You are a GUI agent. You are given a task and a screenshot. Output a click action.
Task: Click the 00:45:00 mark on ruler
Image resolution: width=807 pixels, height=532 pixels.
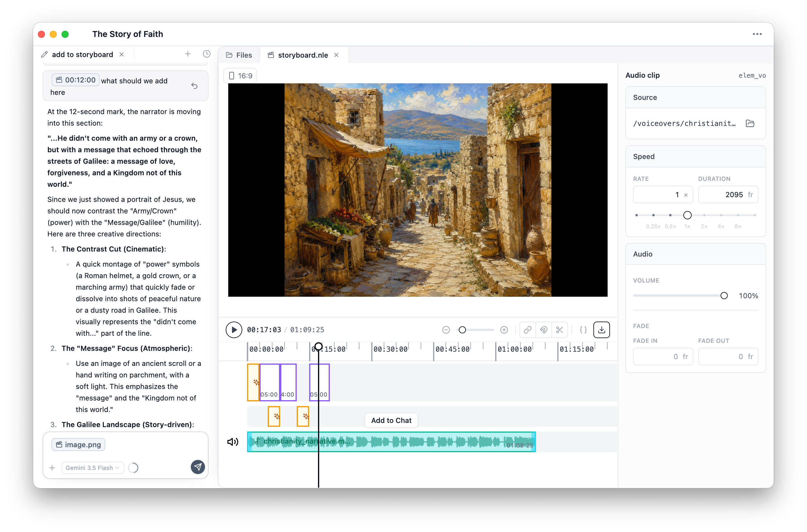[453, 349]
